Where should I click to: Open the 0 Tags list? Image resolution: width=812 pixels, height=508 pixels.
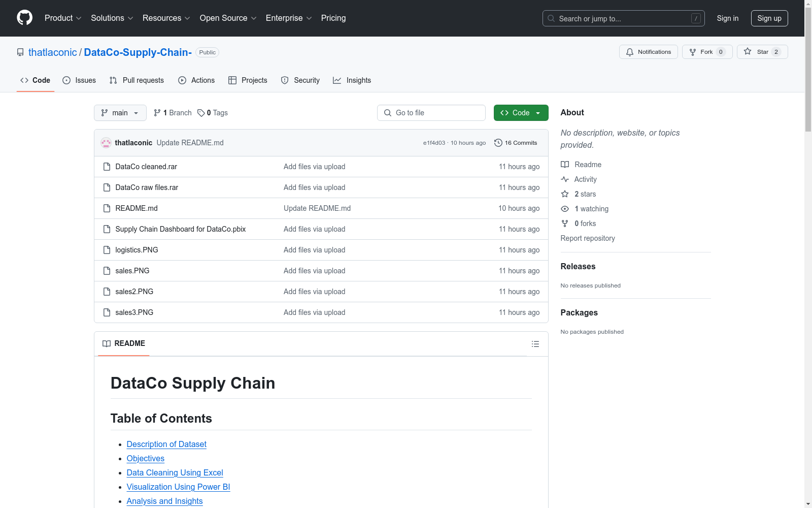(x=213, y=113)
